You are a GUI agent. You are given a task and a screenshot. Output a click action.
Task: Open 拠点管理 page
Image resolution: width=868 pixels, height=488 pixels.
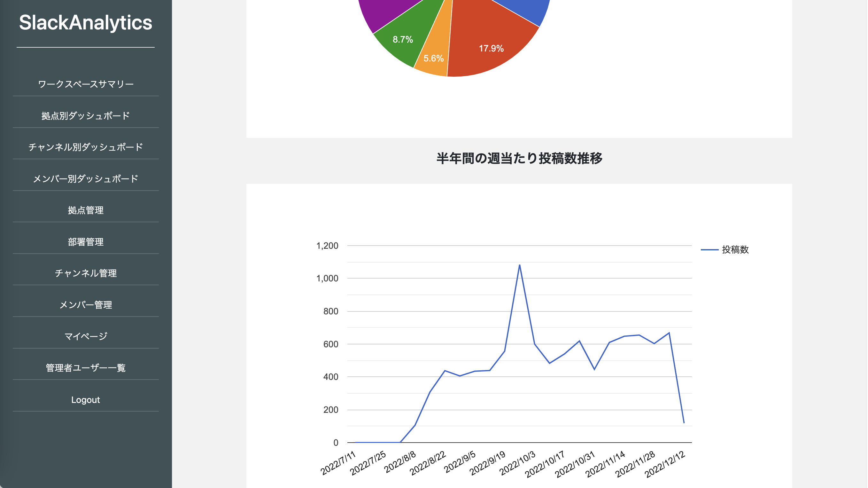(x=86, y=210)
